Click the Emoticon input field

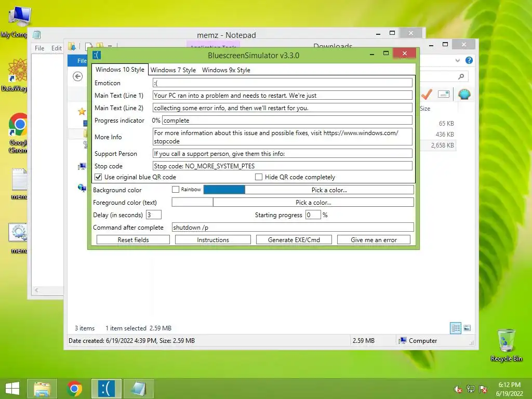pos(282,83)
